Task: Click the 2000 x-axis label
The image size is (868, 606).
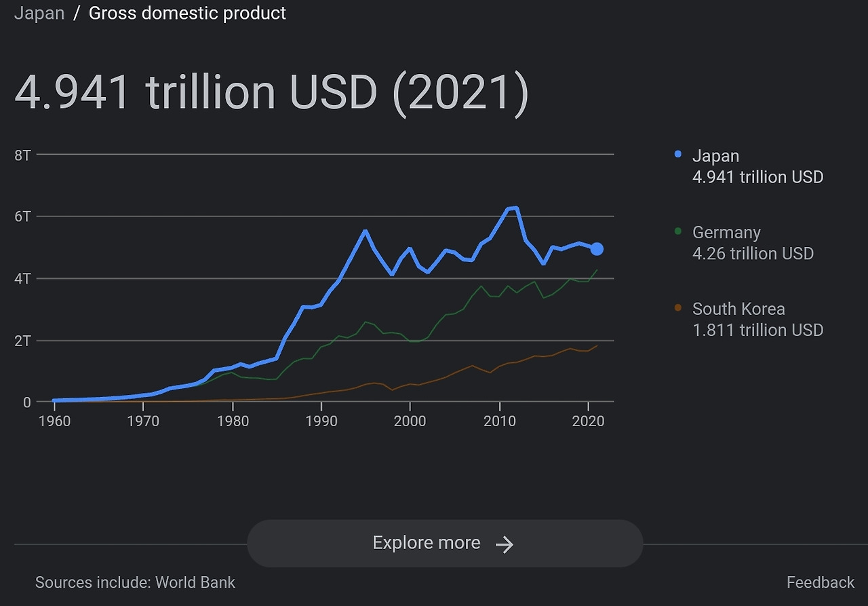Action: (x=410, y=421)
